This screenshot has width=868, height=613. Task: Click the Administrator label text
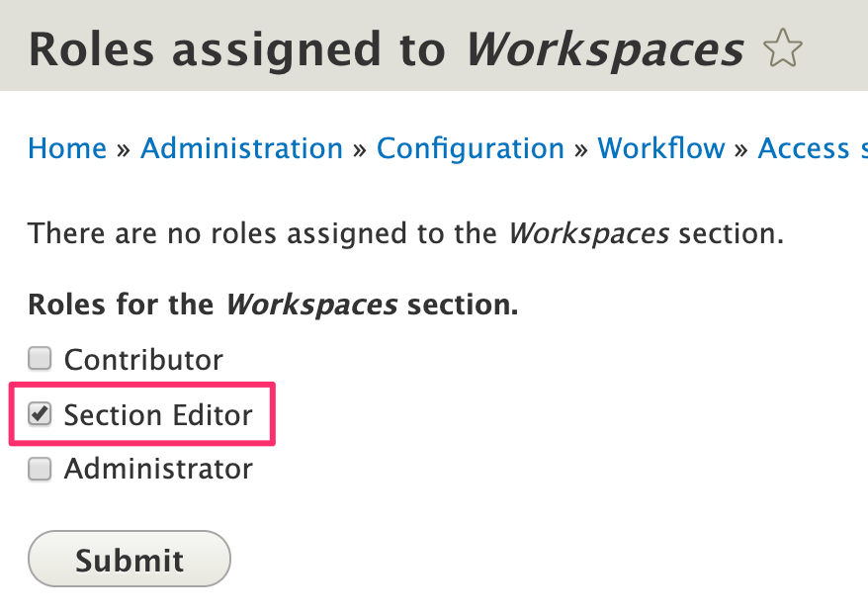(158, 469)
